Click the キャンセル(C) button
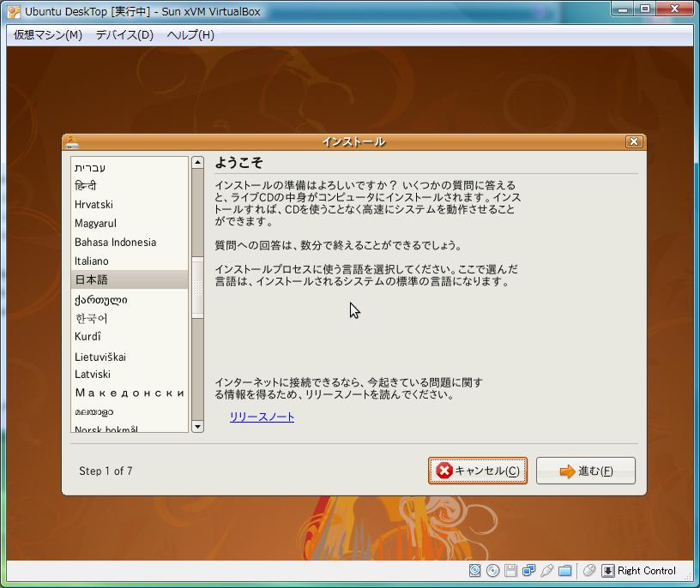700x588 pixels. 478,471
